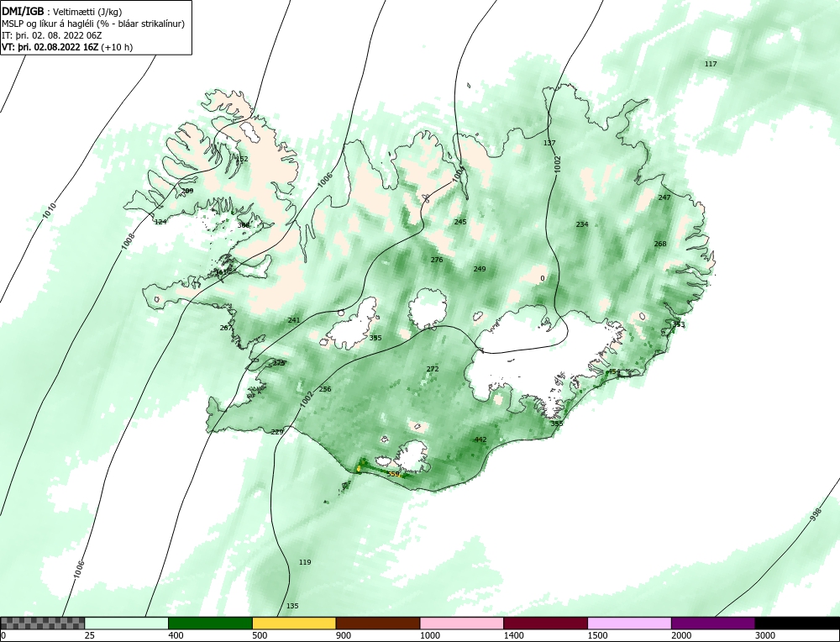Screen dimensions: 840x642
Task: Click the map value 241
Action: pyautogui.click(x=294, y=320)
